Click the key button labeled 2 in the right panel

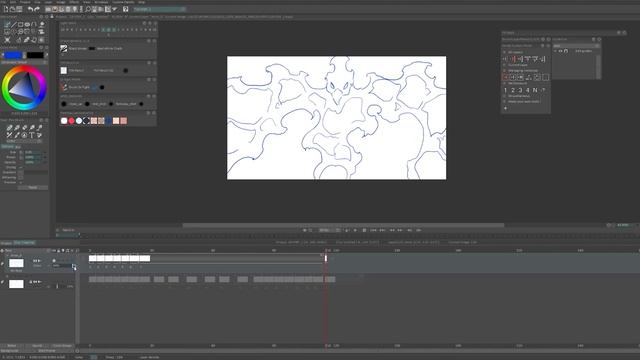(x=513, y=90)
